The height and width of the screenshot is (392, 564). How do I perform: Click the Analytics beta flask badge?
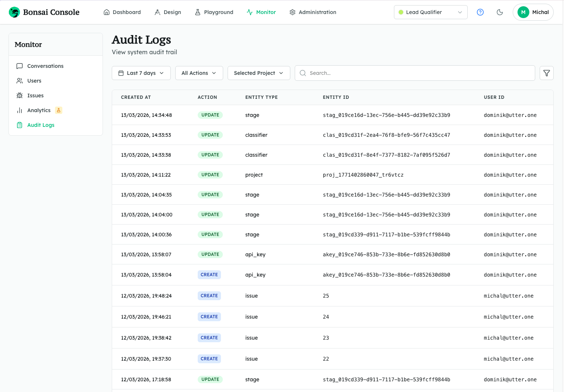tap(58, 110)
